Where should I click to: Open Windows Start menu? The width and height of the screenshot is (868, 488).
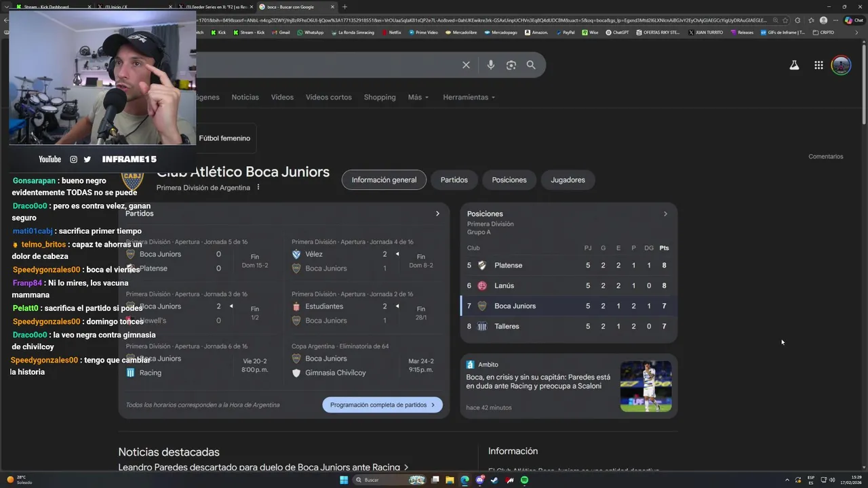click(x=344, y=480)
